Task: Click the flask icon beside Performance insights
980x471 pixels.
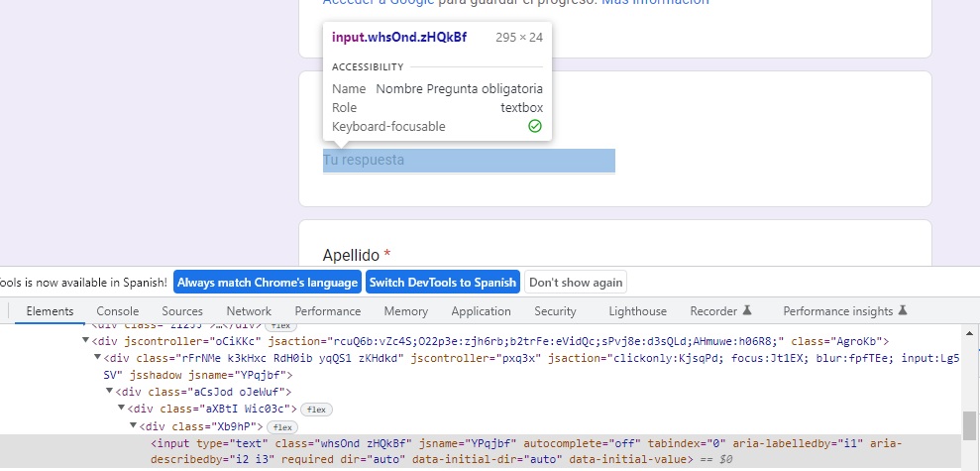Action: pyautogui.click(x=903, y=311)
